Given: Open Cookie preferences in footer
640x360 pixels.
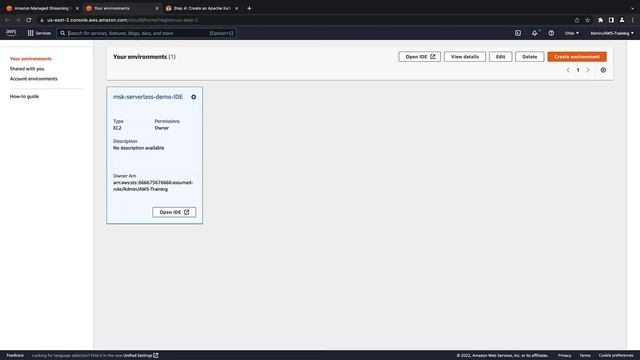Looking at the screenshot, I should (x=616, y=356).
